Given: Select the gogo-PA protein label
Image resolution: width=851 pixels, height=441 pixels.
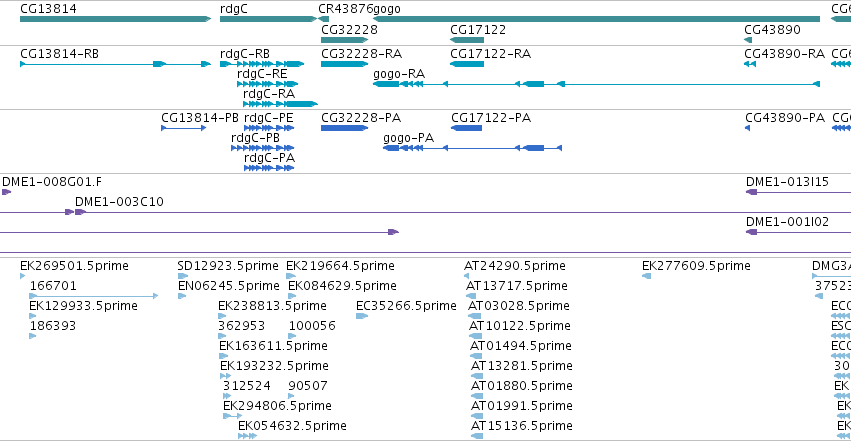Looking at the screenshot, I should [408, 138].
